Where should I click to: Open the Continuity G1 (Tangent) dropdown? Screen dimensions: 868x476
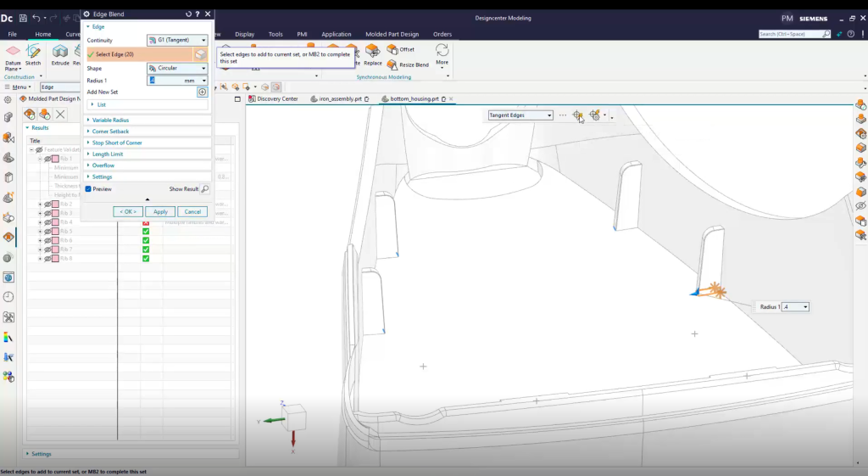[176, 40]
